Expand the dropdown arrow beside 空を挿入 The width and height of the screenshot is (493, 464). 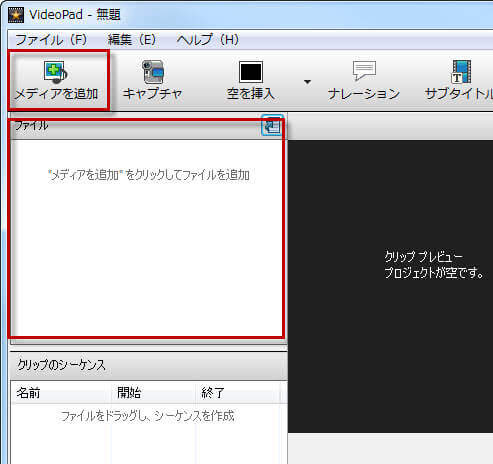[x=307, y=81]
